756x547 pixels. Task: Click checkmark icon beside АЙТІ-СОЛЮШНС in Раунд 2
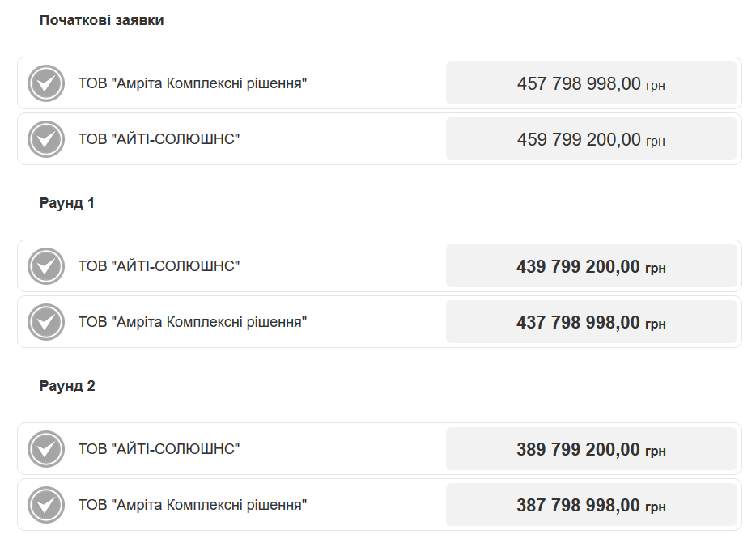(x=46, y=449)
